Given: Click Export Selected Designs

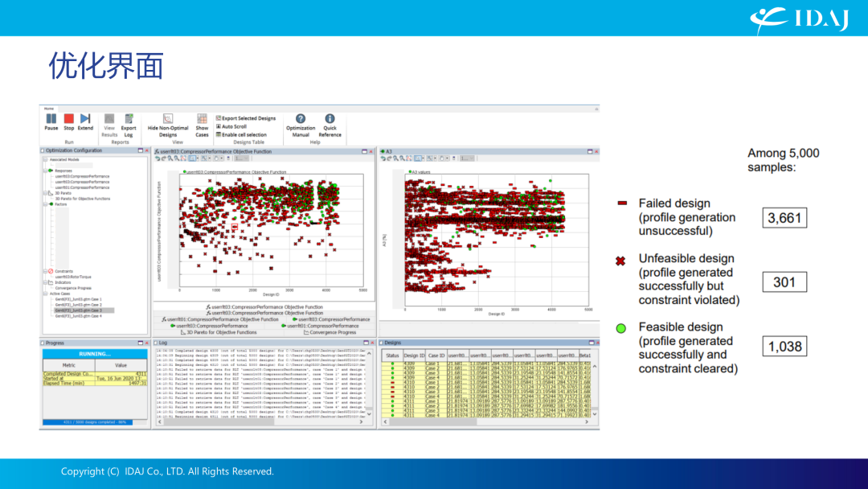Looking at the screenshot, I should (246, 118).
